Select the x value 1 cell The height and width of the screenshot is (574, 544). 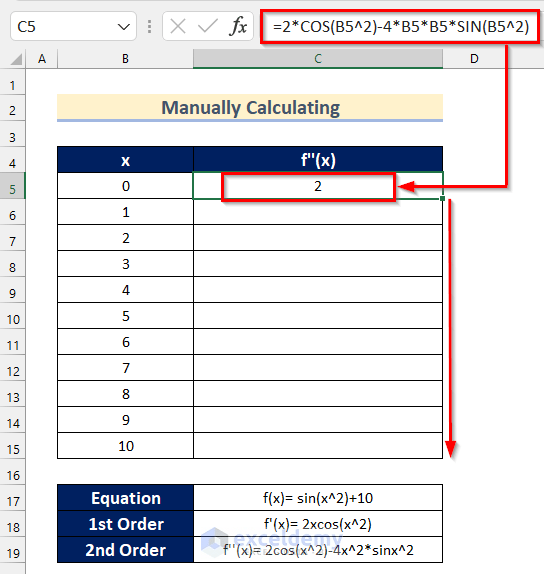pos(125,212)
